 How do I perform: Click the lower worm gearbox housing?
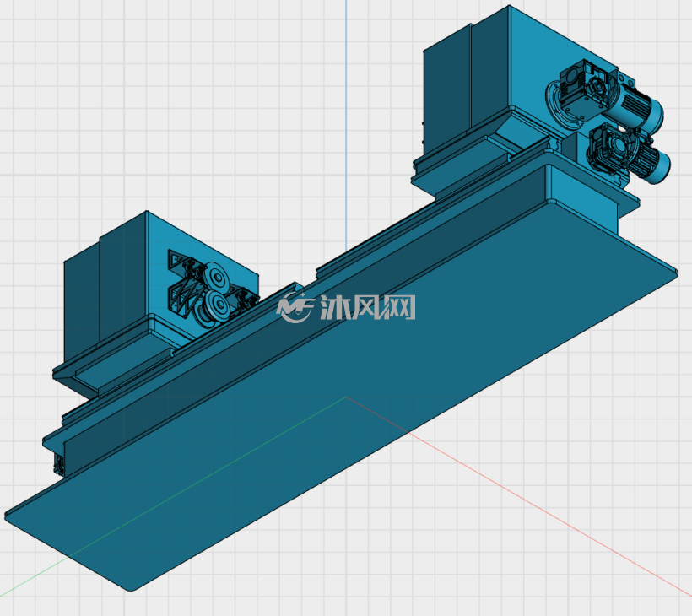tap(611, 148)
